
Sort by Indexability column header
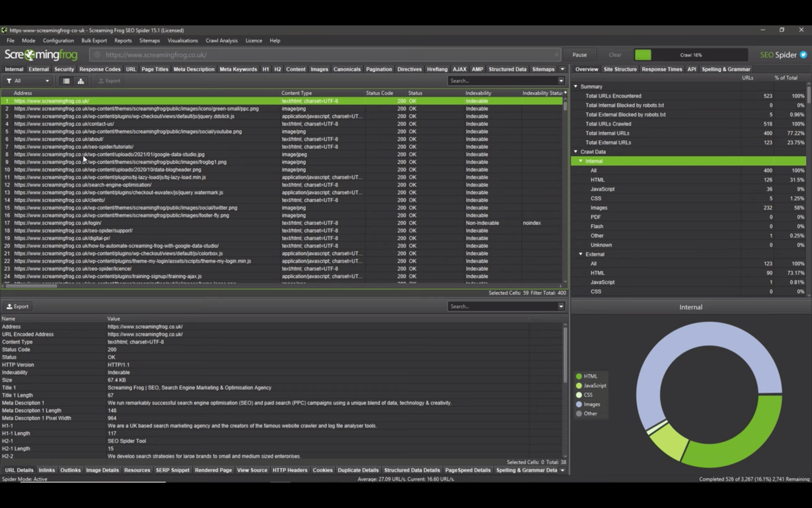[493, 93]
